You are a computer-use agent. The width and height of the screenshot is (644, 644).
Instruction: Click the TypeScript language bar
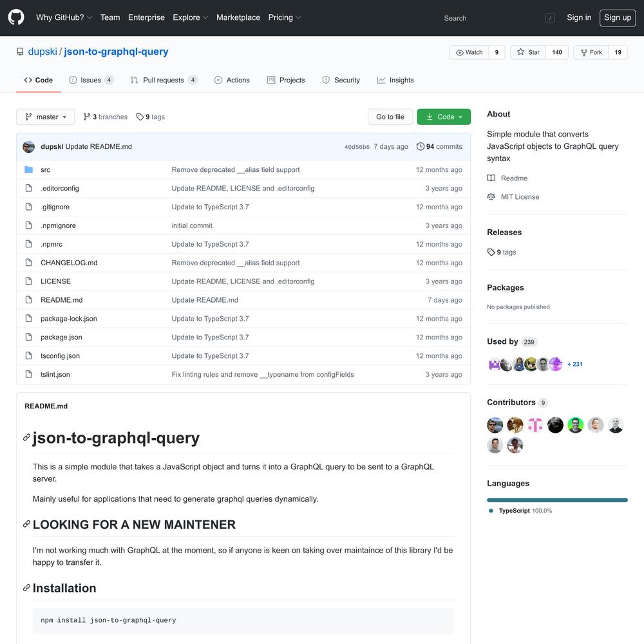pyautogui.click(x=557, y=500)
